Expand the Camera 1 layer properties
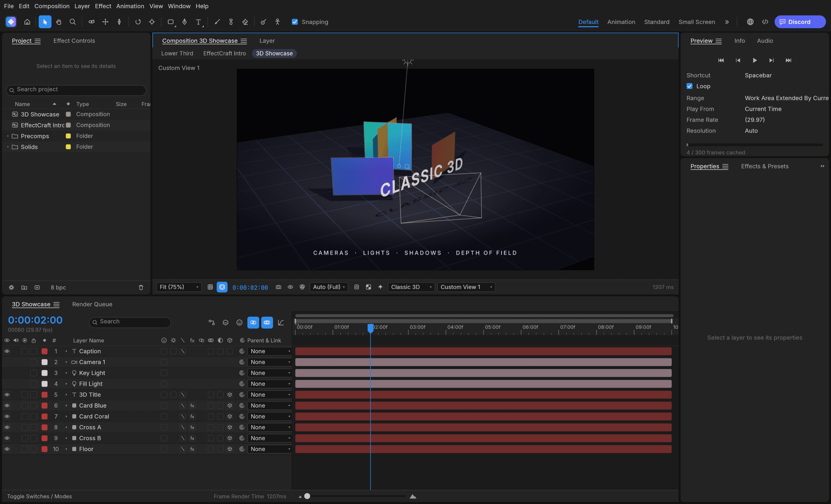 (66, 362)
